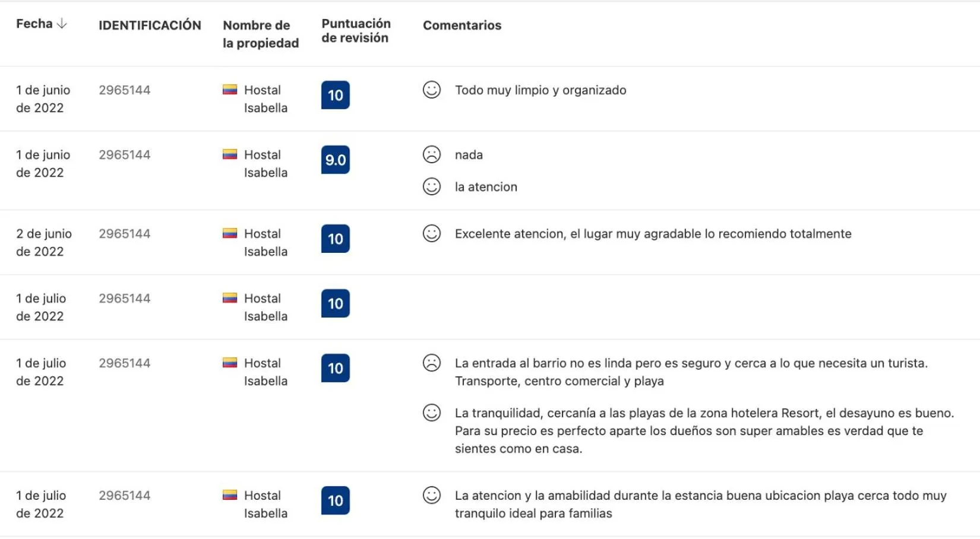Click the Nombre de la propiedad header

click(x=260, y=34)
